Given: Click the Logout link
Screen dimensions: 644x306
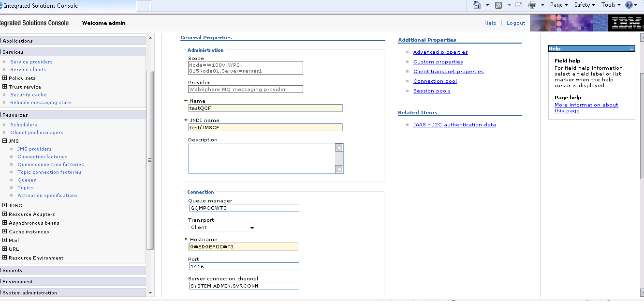Looking at the screenshot, I should pyautogui.click(x=516, y=23).
